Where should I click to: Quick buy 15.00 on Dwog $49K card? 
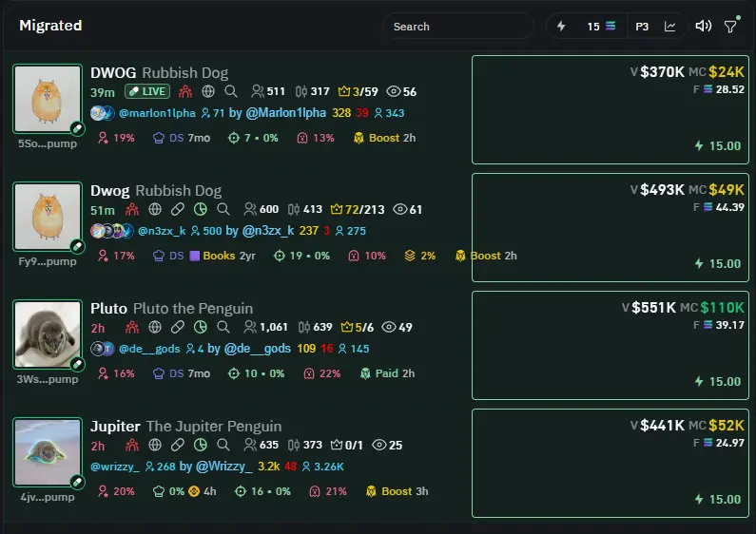pos(718,263)
